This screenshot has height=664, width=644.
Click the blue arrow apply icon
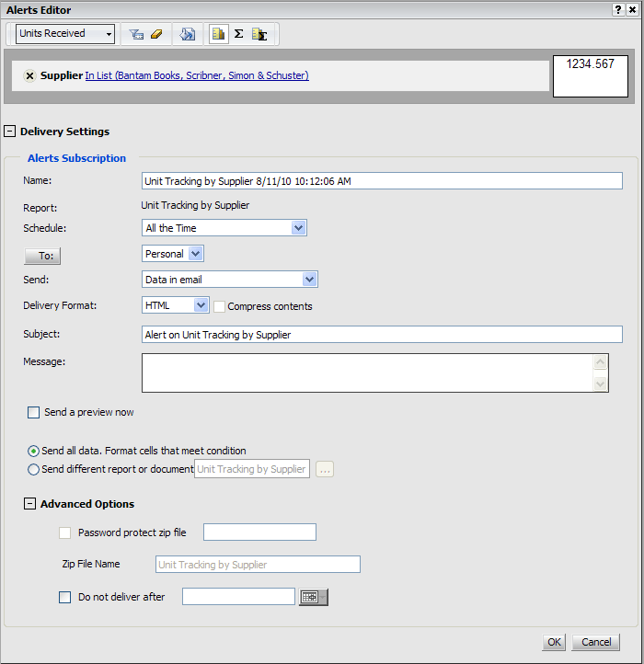(188, 34)
